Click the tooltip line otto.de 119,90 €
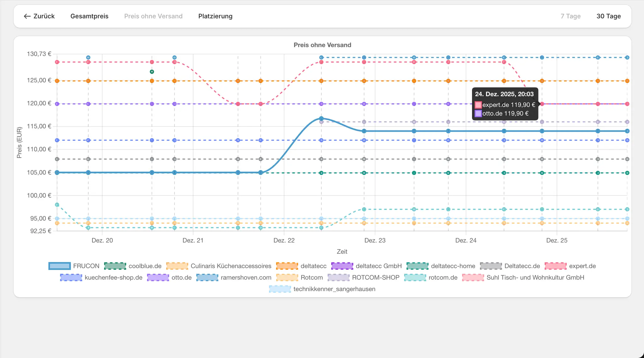 [502, 113]
